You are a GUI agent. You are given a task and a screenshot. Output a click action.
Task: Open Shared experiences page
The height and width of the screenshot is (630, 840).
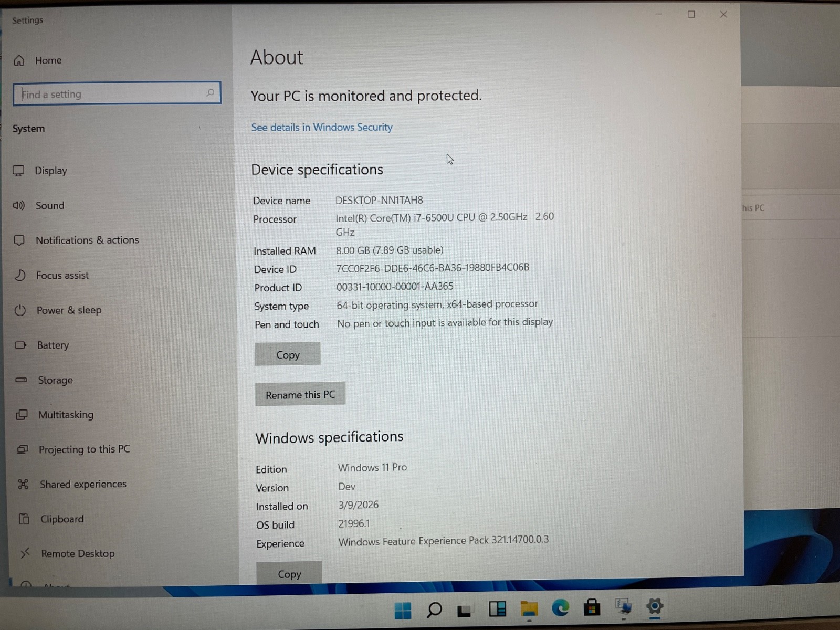coord(83,484)
